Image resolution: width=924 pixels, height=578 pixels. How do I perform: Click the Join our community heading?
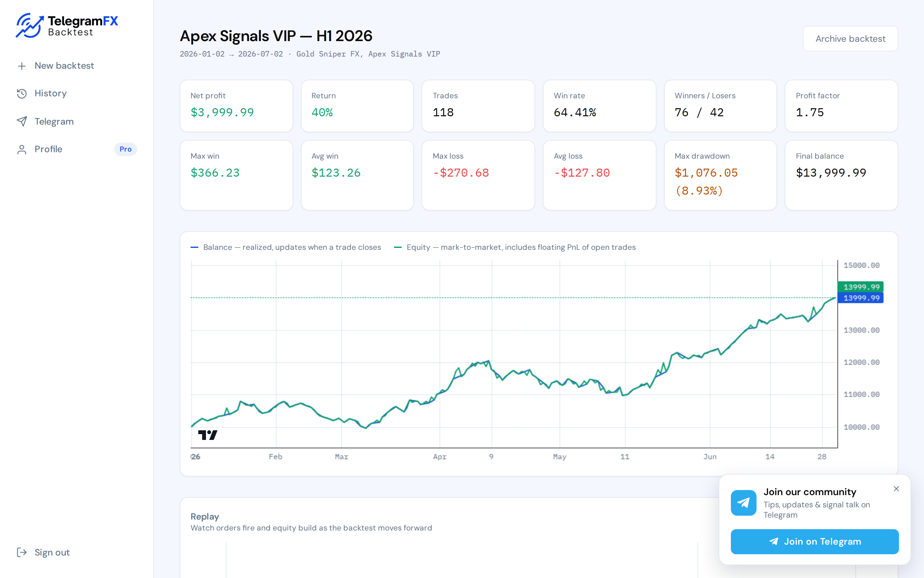coord(809,492)
